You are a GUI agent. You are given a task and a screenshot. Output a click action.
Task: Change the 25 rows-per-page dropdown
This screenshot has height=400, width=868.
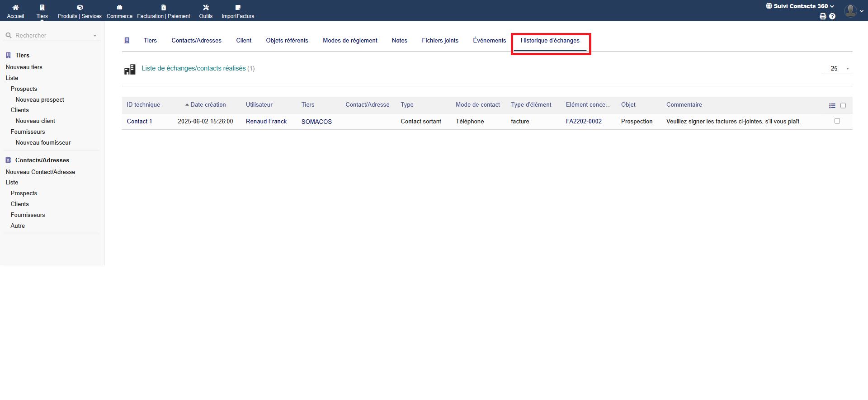coord(837,69)
